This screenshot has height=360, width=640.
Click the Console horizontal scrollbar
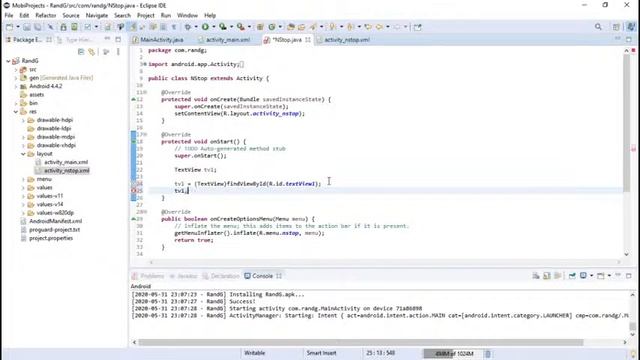360,342
